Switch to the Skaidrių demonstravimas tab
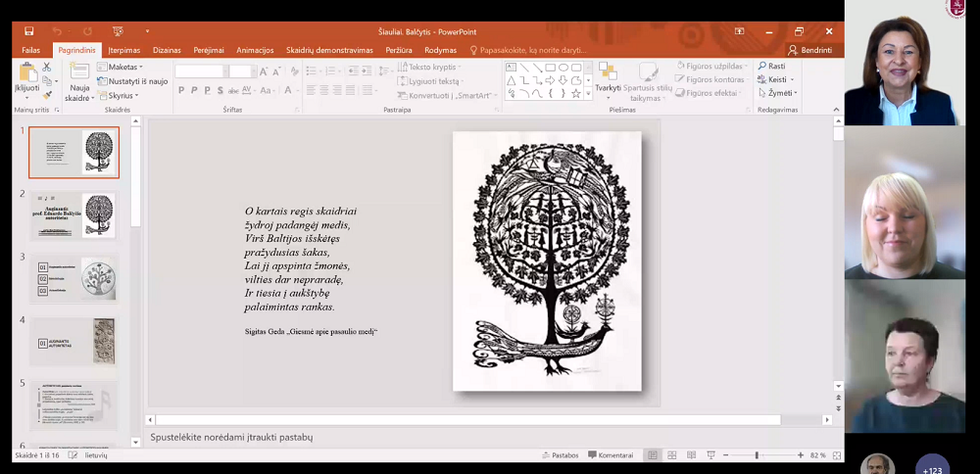This screenshot has height=474, width=980. click(329, 50)
